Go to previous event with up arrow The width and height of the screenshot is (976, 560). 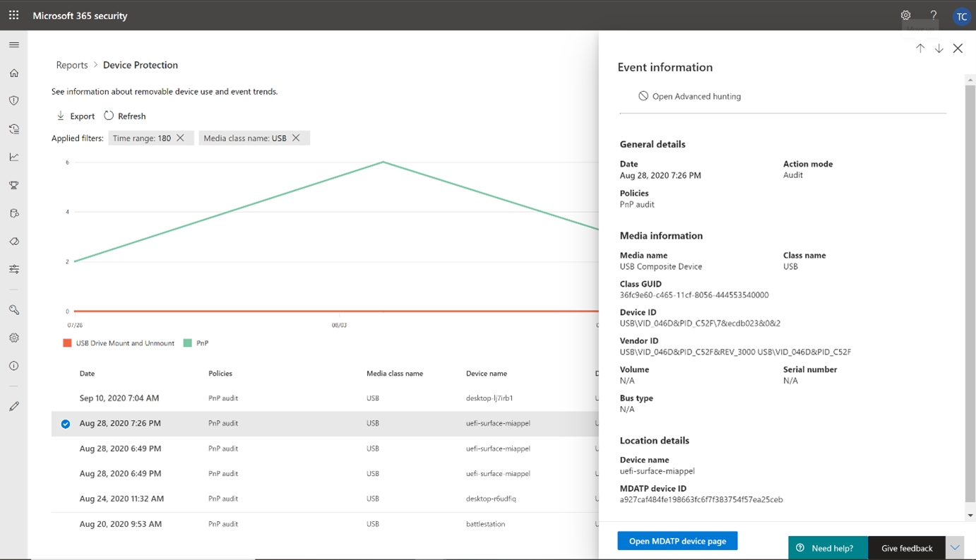pos(920,49)
